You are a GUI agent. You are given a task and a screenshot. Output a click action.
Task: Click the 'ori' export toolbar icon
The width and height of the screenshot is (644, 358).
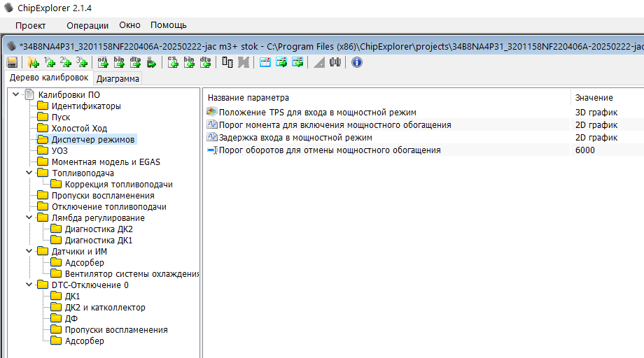tap(103, 62)
